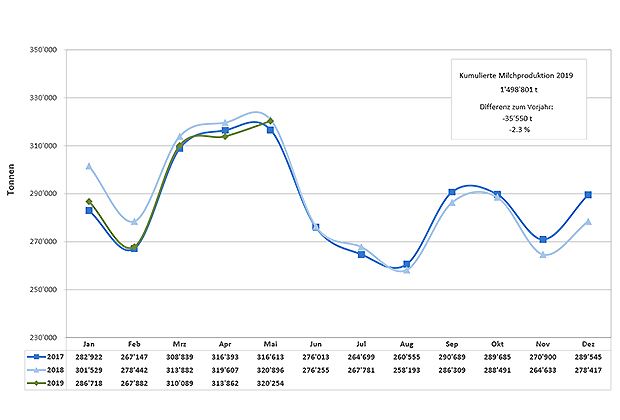Select the 2018 December value 278'417
620x420 pixels.
(x=588, y=368)
